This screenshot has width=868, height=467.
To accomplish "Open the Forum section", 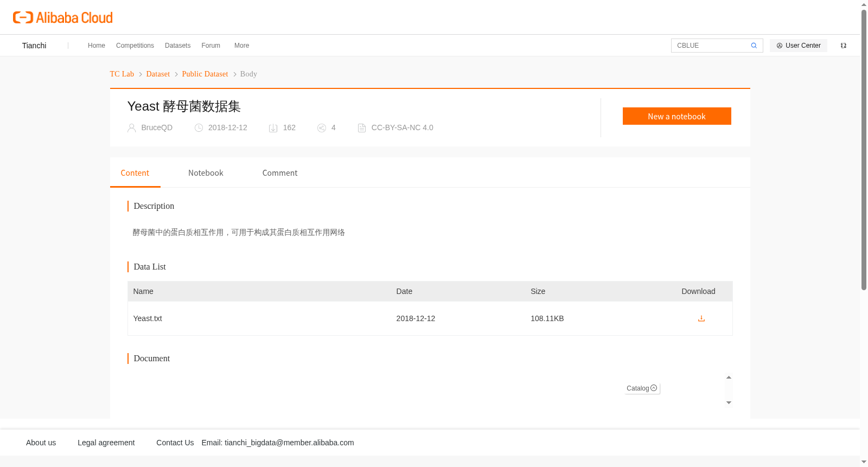I will pyautogui.click(x=211, y=46).
